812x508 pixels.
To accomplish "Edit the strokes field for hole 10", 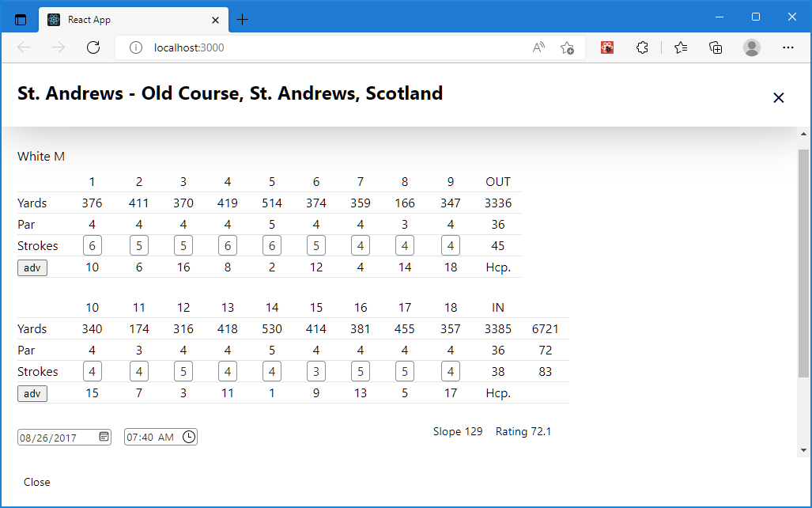I will 93,372.
